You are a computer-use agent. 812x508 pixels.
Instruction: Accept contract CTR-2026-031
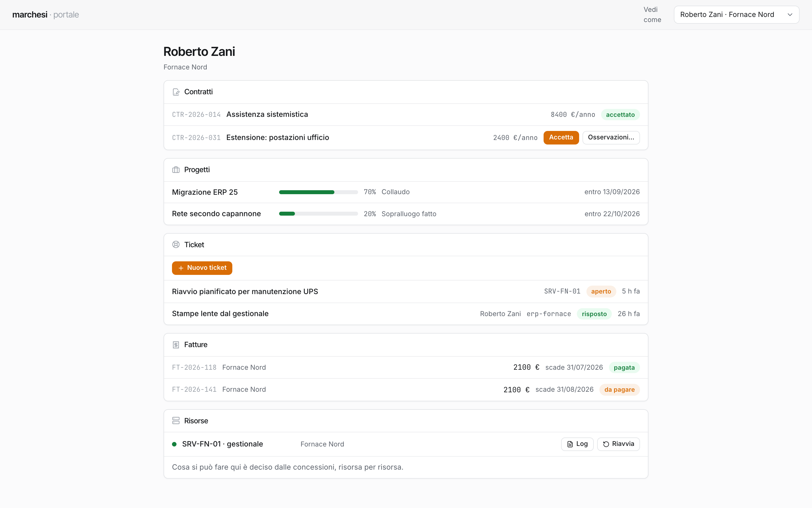561,137
